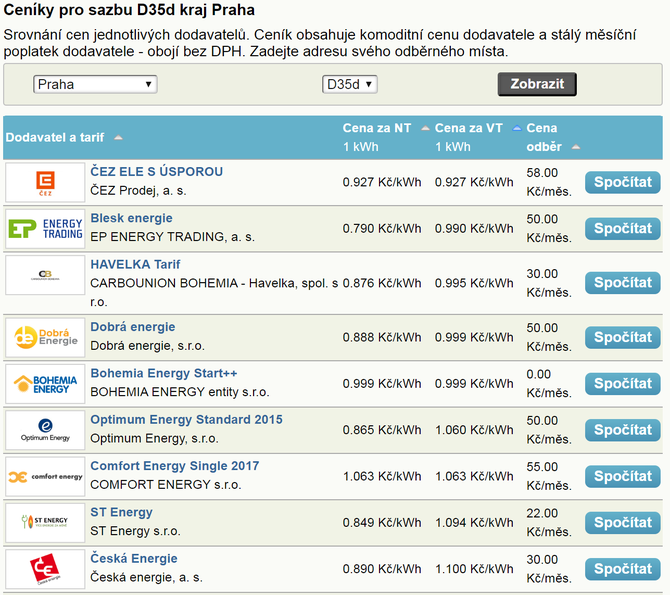Select the CARBOUNION BOHEMIA supplier text

[x=214, y=292]
